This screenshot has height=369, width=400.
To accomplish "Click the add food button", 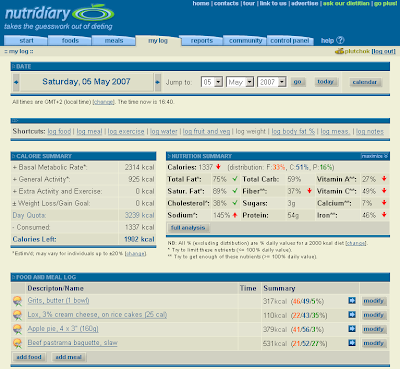I will [x=29, y=357].
